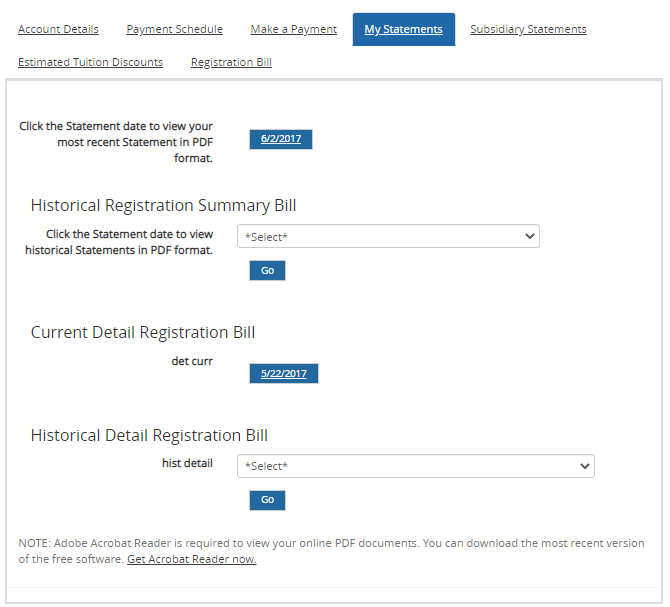Screen dimensions: 670x607
Task: Open the 5/22/2017 detail registration bill
Action: [x=284, y=373]
